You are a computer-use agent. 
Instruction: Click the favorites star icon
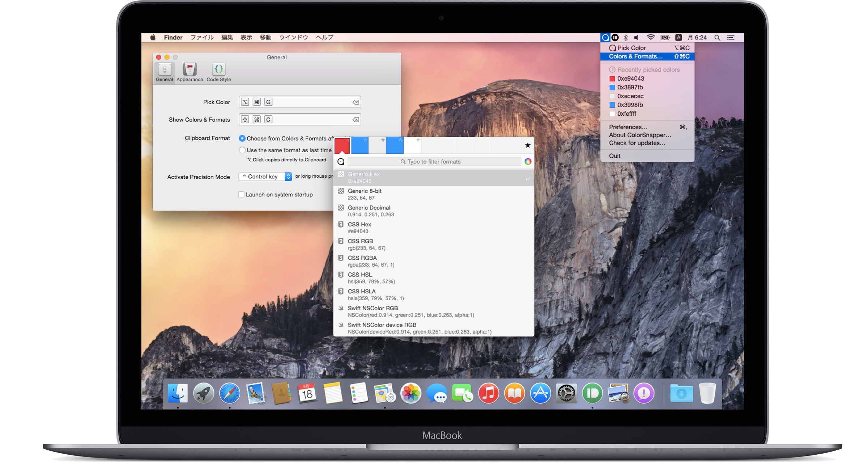(528, 145)
